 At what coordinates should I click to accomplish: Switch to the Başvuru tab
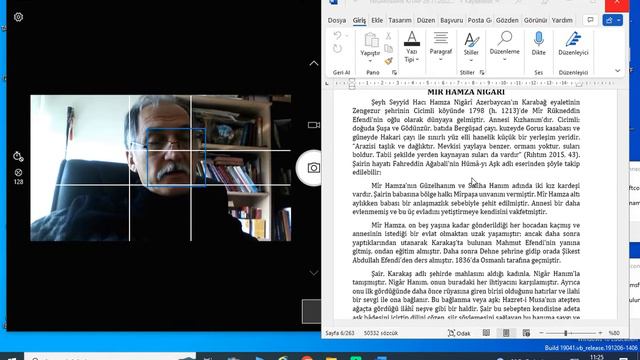coord(451,20)
